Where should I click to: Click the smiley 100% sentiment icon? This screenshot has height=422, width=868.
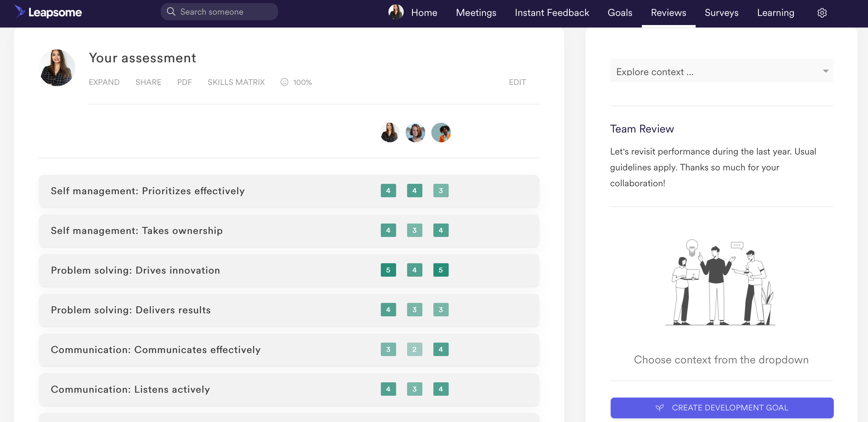click(284, 82)
